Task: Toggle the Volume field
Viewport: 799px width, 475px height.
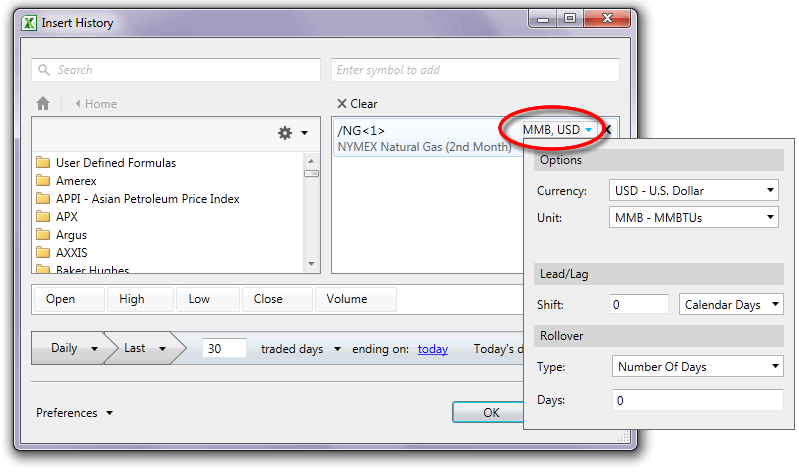Action: pyautogui.click(x=346, y=299)
